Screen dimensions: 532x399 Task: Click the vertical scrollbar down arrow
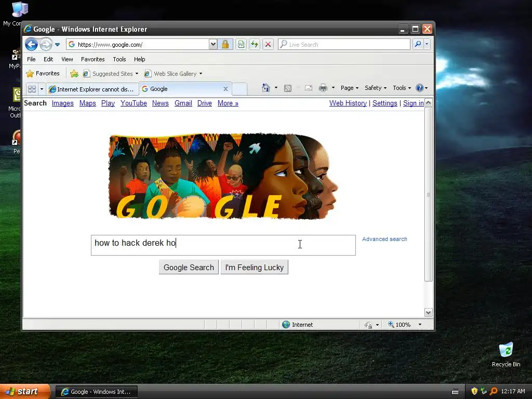coord(429,312)
